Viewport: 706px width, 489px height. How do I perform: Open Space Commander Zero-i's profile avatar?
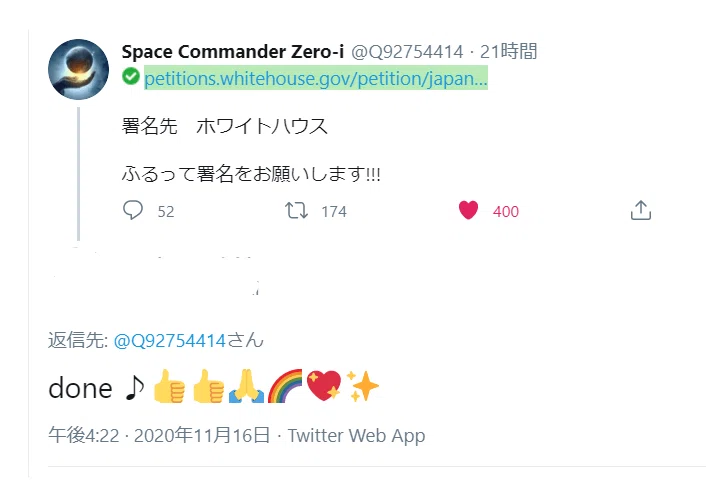78,69
